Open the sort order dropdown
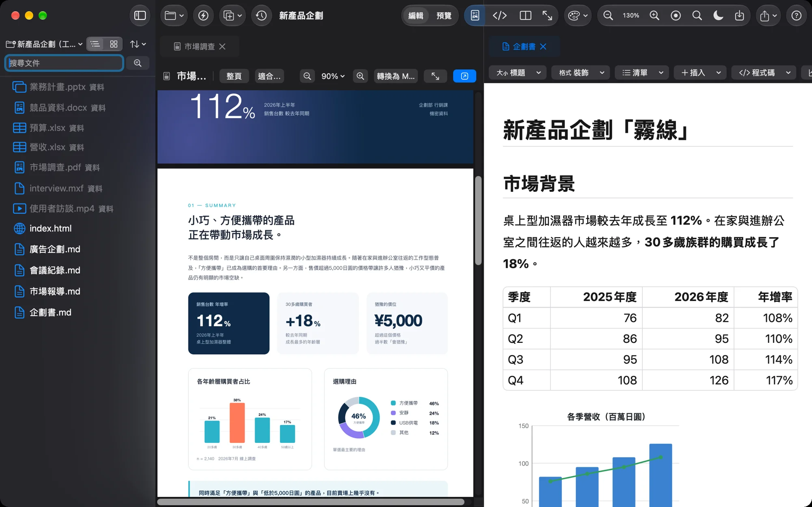This screenshot has height=507, width=812. (x=138, y=44)
